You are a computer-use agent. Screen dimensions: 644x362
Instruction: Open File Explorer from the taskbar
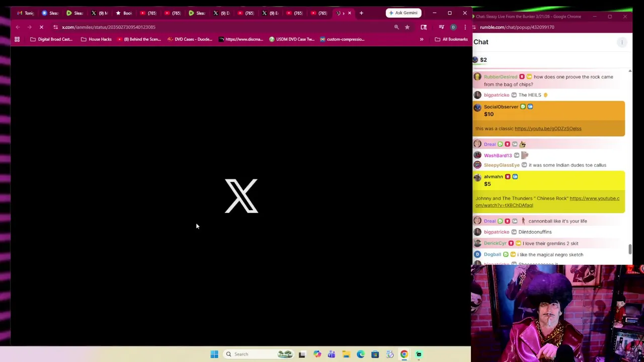point(346,354)
